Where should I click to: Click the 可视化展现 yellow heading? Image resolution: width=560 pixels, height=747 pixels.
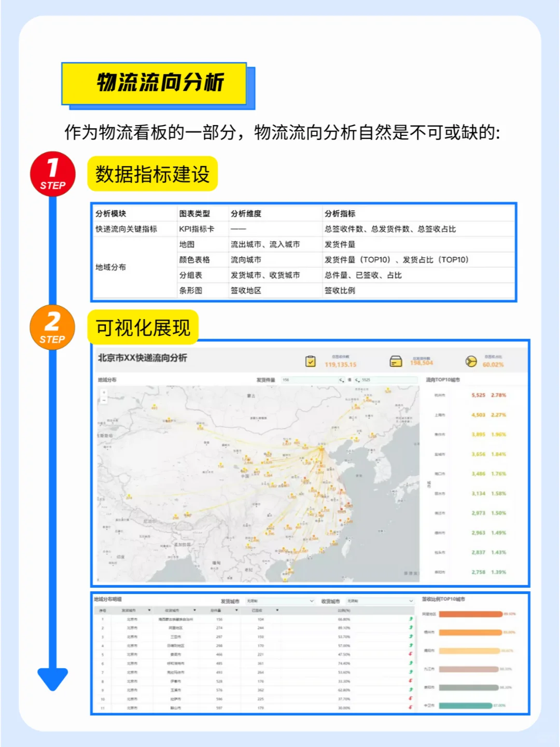(143, 327)
